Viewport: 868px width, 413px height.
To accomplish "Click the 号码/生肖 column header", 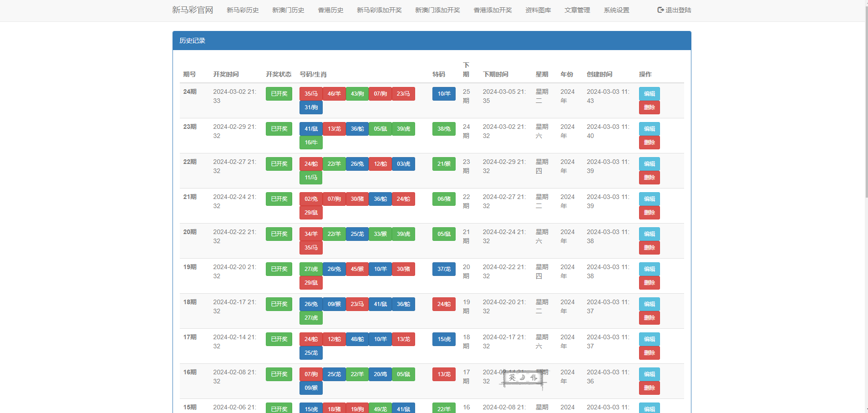I will pyautogui.click(x=313, y=74).
